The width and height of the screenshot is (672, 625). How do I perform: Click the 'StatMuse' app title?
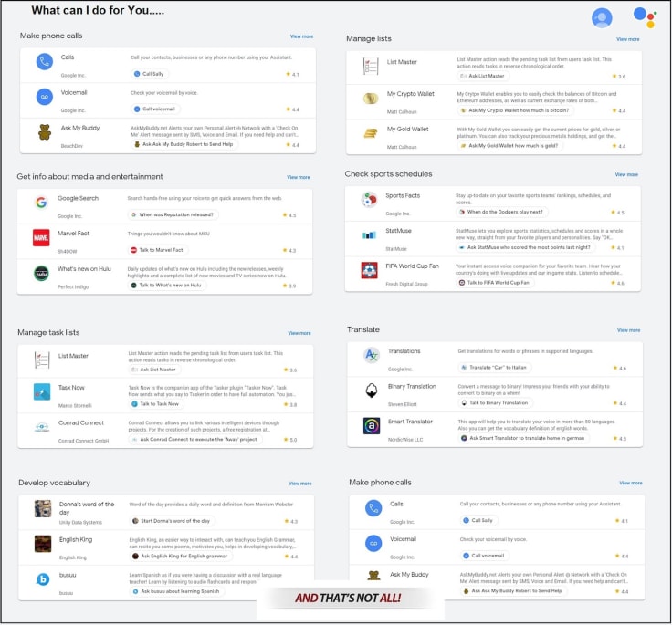coord(398,231)
